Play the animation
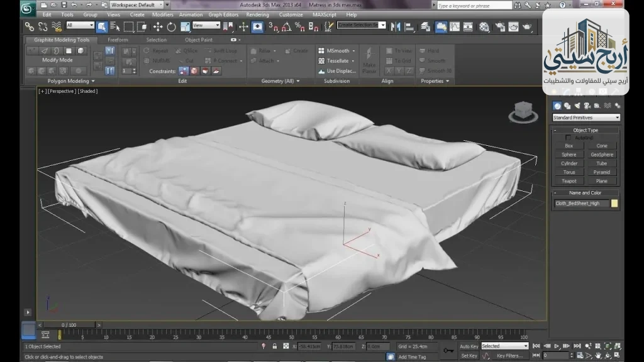The height and width of the screenshot is (362, 644). point(557,346)
